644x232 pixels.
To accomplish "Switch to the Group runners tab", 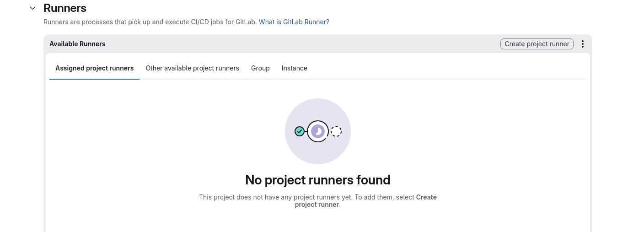I will tap(260, 68).
